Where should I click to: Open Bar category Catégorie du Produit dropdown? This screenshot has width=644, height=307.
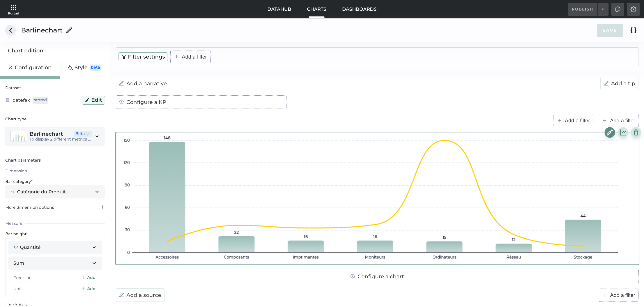coord(55,192)
